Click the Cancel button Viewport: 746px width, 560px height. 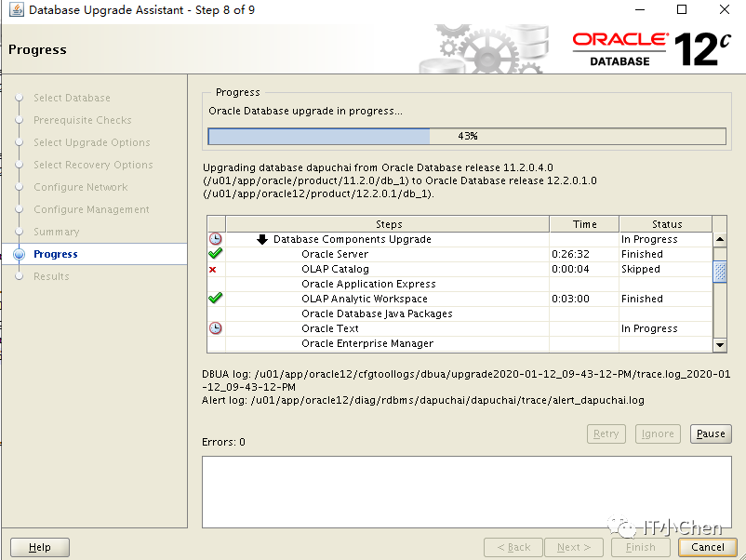(708, 547)
